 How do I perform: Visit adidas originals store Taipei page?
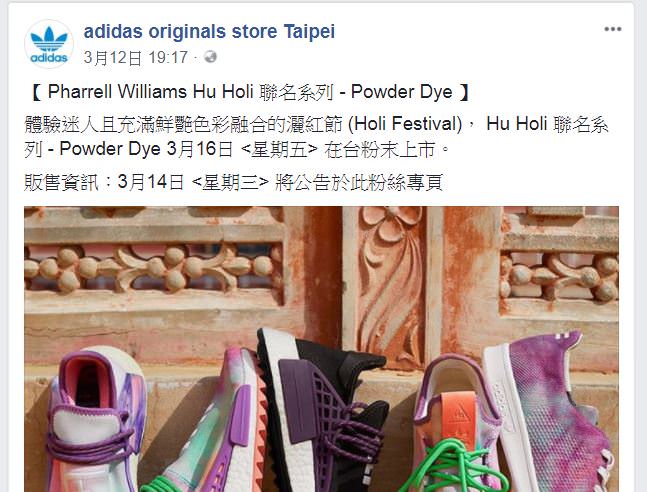tap(209, 31)
